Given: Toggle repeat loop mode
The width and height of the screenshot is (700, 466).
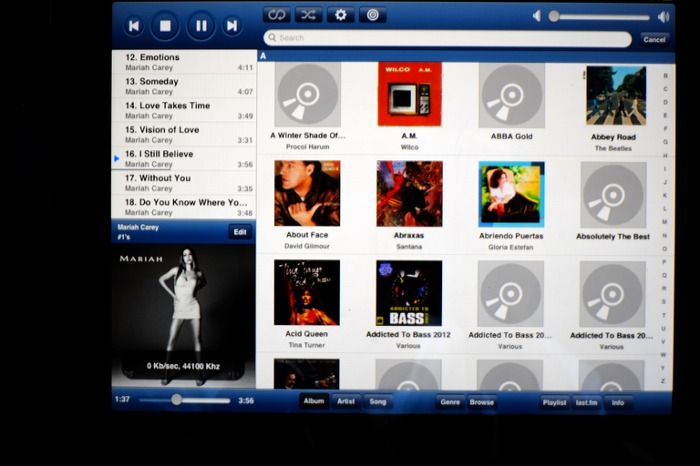Looking at the screenshot, I should [x=276, y=15].
